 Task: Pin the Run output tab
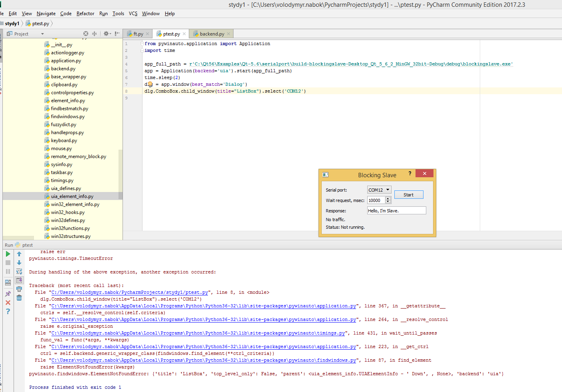(x=8, y=293)
